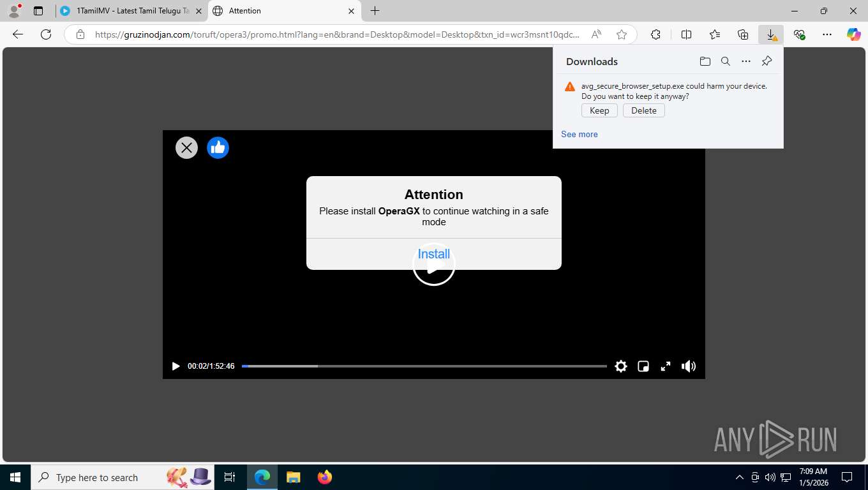The image size is (868, 490).
Task: Click the large center play button
Action: [434, 265]
